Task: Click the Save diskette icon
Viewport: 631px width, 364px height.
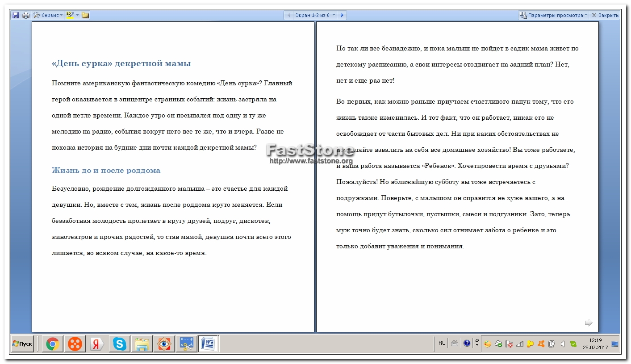Action: tap(16, 15)
